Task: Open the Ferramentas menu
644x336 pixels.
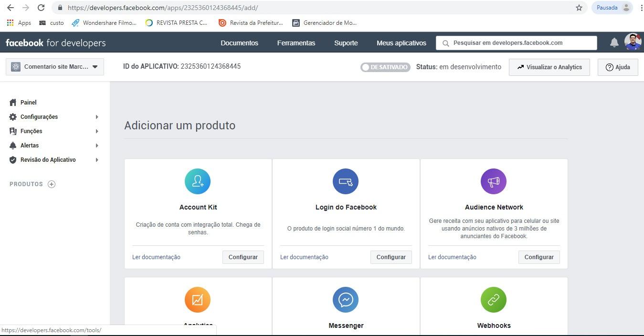Action: click(296, 43)
